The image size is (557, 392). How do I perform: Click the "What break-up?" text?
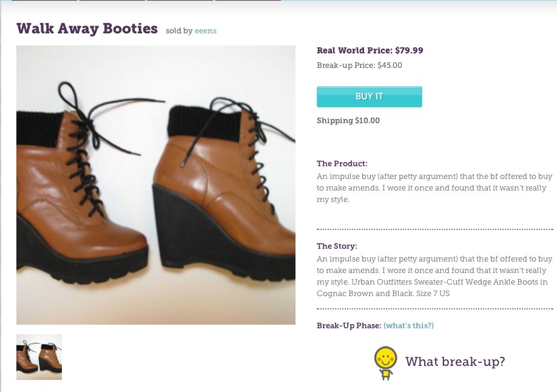pyautogui.click(x=454, y=362)
